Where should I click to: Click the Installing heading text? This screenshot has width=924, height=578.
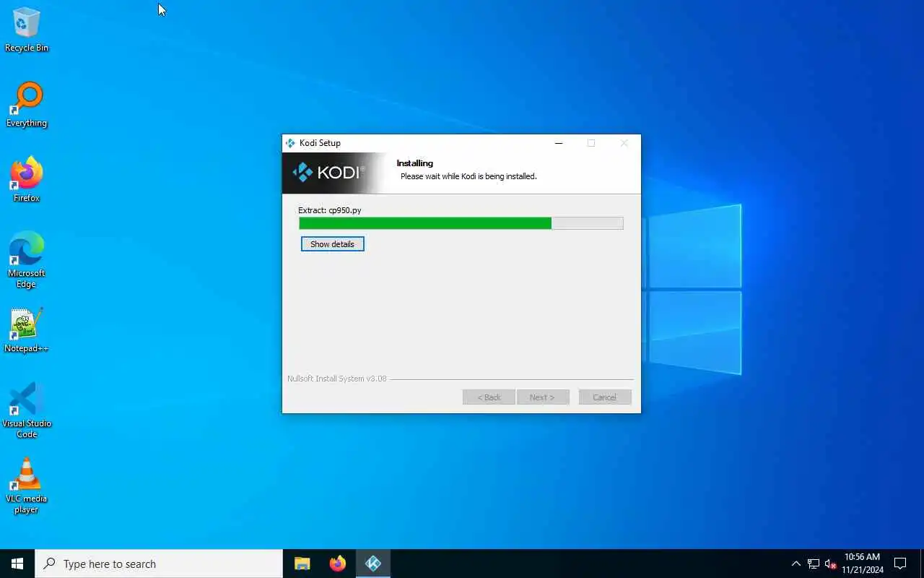415,163
